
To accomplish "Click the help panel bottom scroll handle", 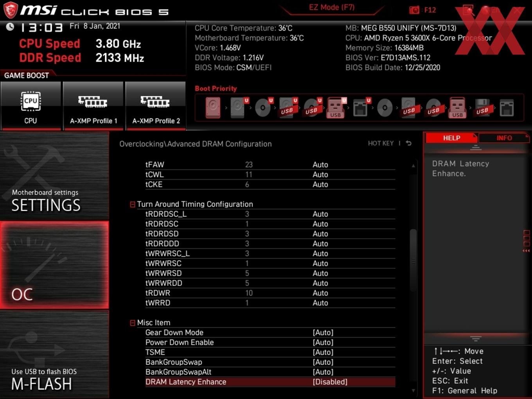I will click(x=476, y=338).
